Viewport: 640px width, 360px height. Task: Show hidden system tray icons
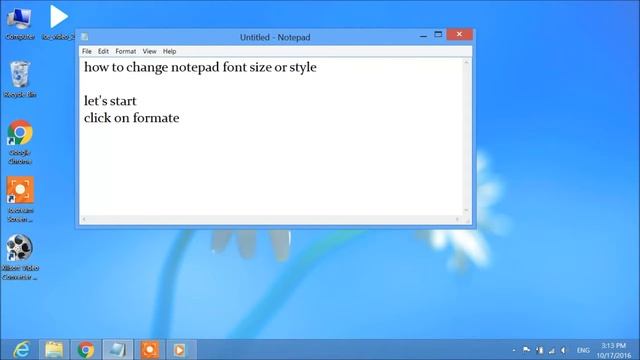click(514, 350)
